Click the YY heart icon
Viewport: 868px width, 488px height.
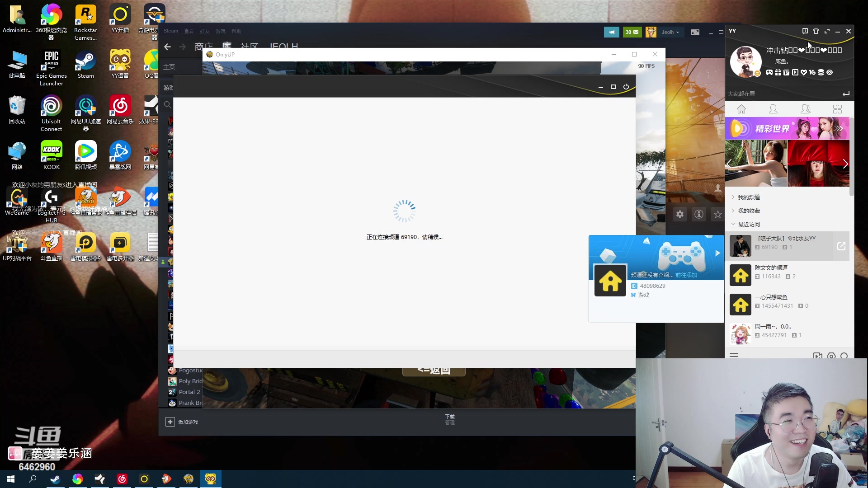coord(804,72)
